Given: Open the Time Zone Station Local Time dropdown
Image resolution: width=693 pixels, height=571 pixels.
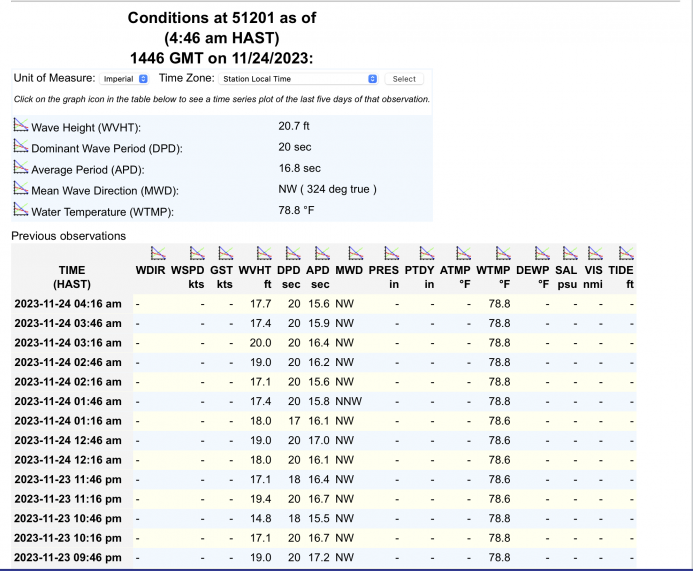Looking at the screenshot, I should (298, 79).
